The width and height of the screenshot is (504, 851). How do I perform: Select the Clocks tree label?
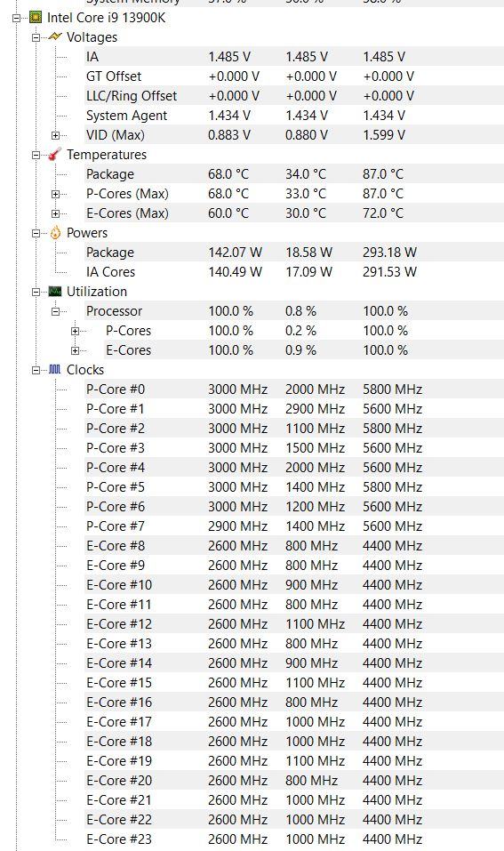tap(85, 370)
